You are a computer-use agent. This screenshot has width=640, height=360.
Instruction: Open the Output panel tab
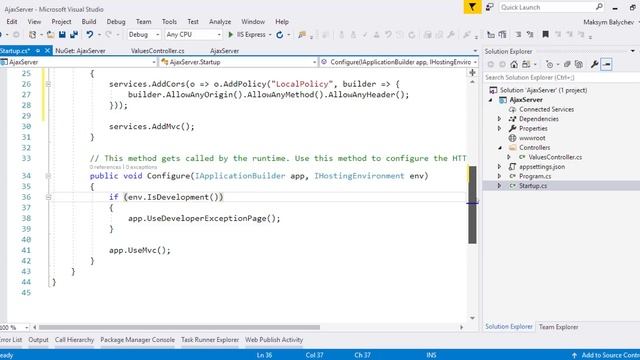(x=38, y=340)
